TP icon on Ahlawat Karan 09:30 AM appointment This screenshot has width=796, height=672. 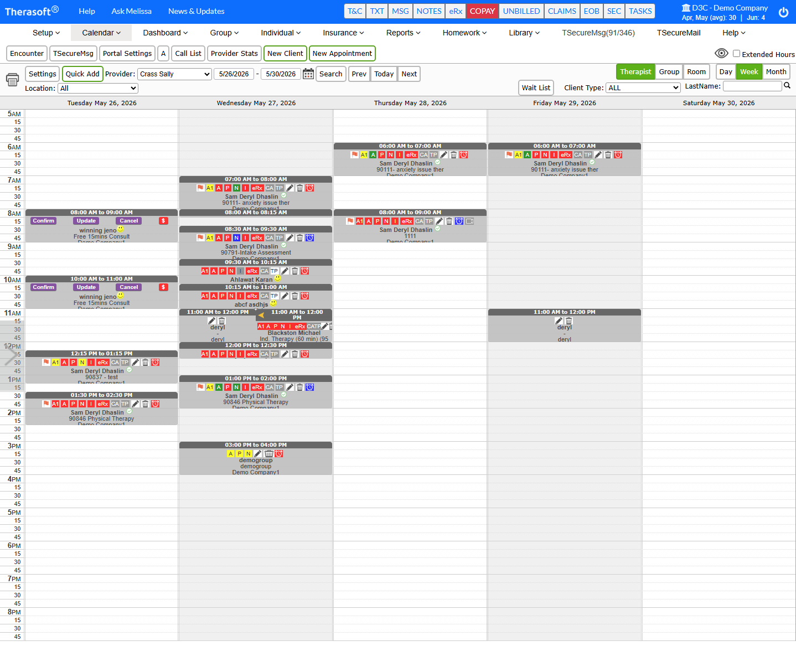point(274,271)
